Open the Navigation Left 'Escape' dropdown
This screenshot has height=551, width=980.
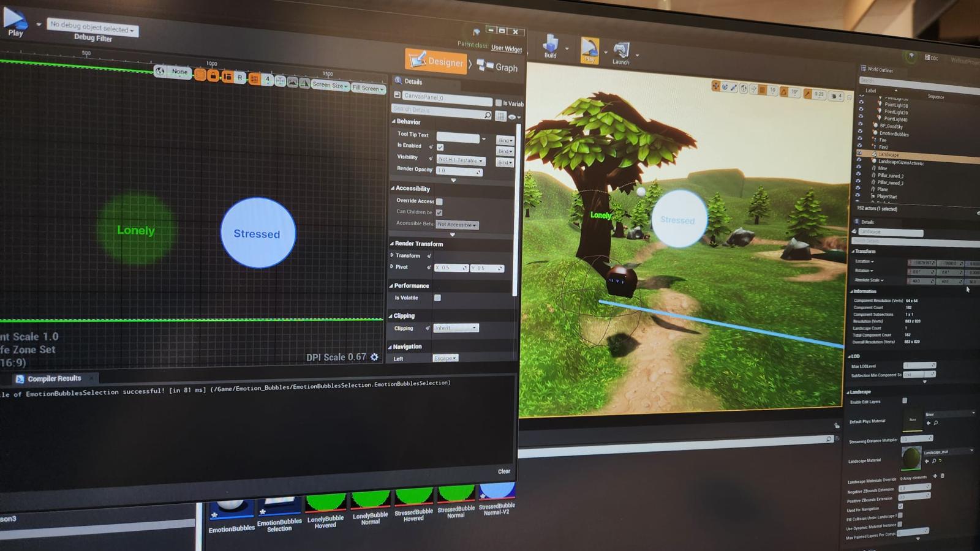(445, 358)
